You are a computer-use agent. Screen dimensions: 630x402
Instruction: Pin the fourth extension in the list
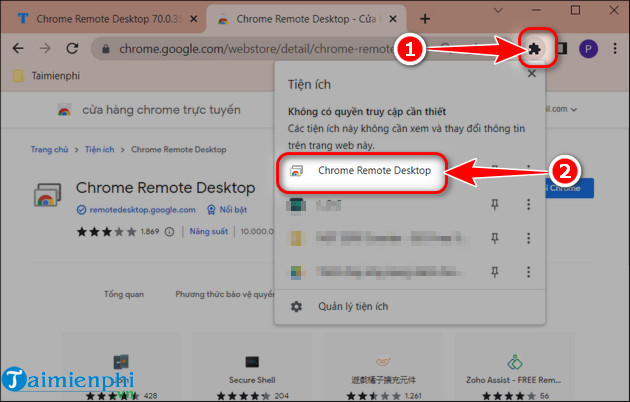tap(495, 272)
